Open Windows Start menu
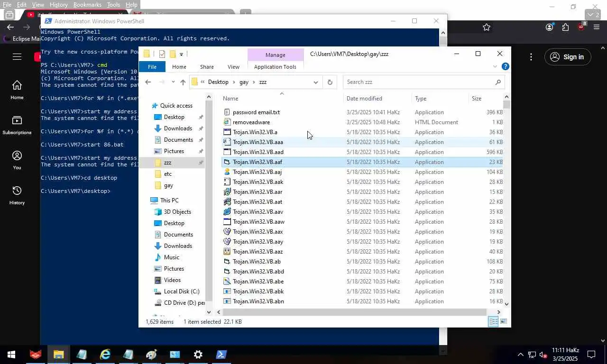This screenshot has width=607, height=364. pyautogui.click(x=11, y=355)
